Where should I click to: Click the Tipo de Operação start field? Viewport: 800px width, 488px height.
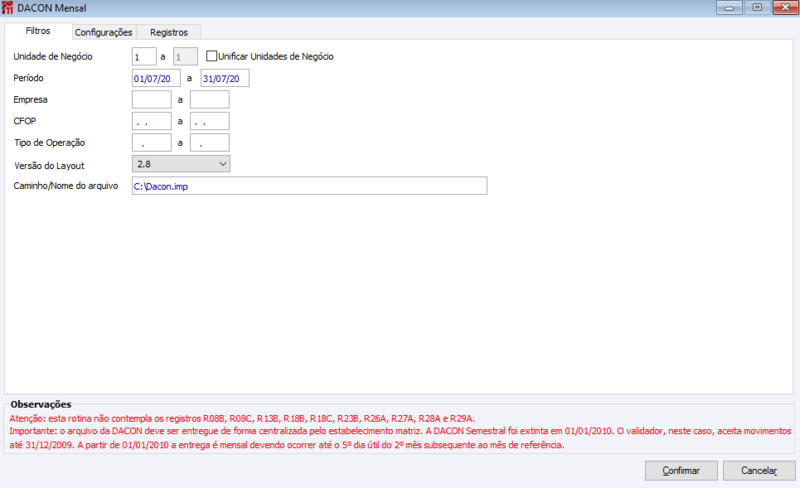pos(152,142)
